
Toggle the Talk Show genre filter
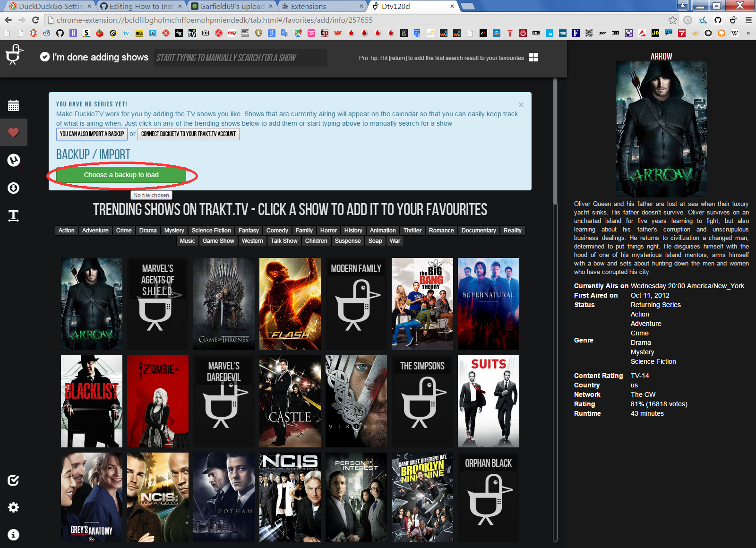click(x=284, y=241)
